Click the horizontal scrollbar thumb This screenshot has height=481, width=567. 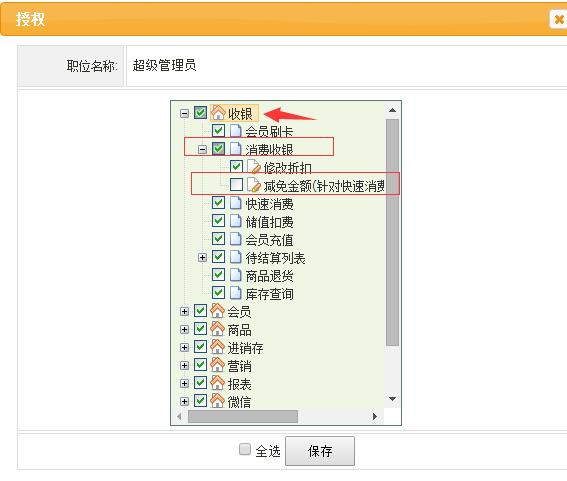243,416
